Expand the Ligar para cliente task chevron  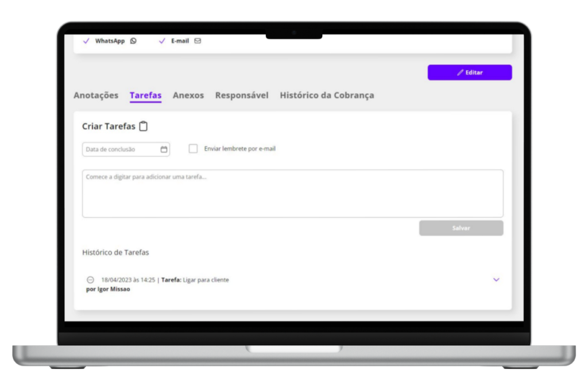coord(496,280)
